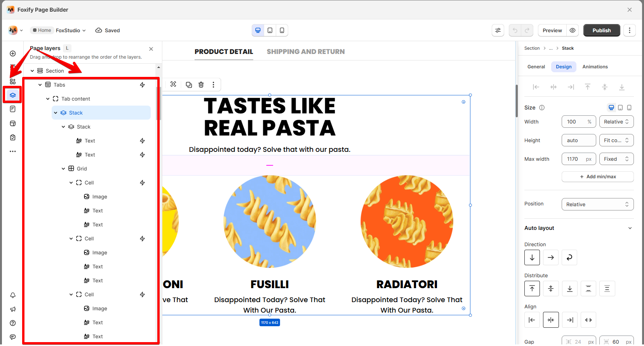Screen dimensions: 644x346
Task: Click the lightning icon on first Cell layer
Action: point(143,183)
